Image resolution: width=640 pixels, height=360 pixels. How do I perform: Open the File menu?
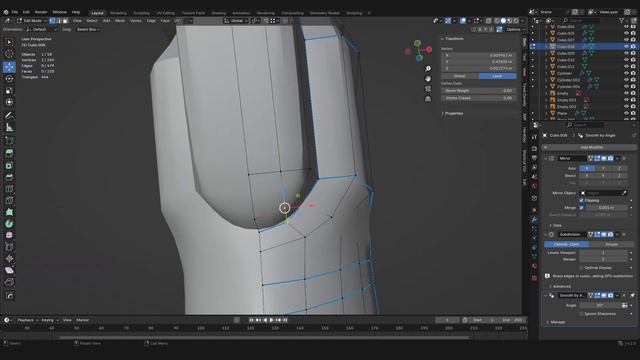(15, 12)
